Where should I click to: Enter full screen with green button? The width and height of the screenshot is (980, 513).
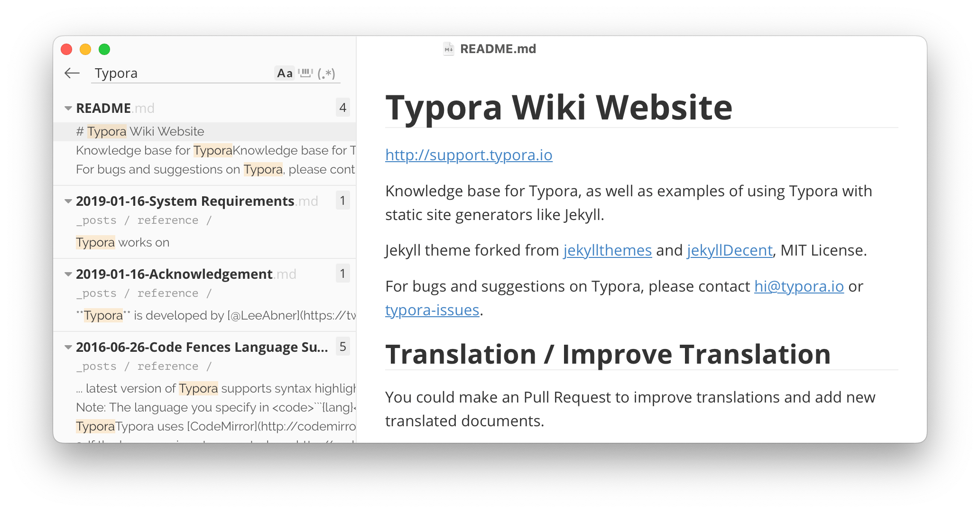coord(104,49)
